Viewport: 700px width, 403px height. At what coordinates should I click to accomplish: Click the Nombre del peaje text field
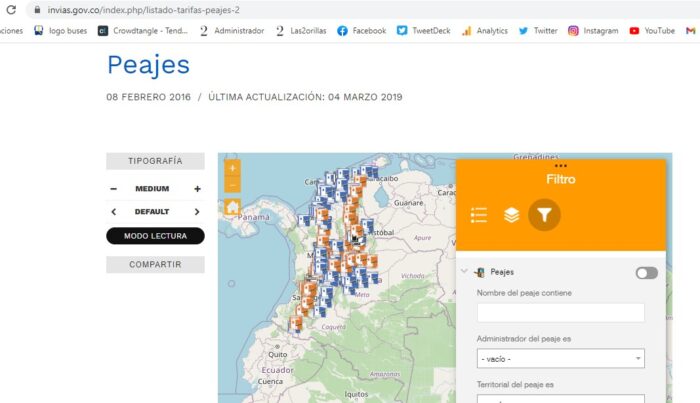point(561,313)
